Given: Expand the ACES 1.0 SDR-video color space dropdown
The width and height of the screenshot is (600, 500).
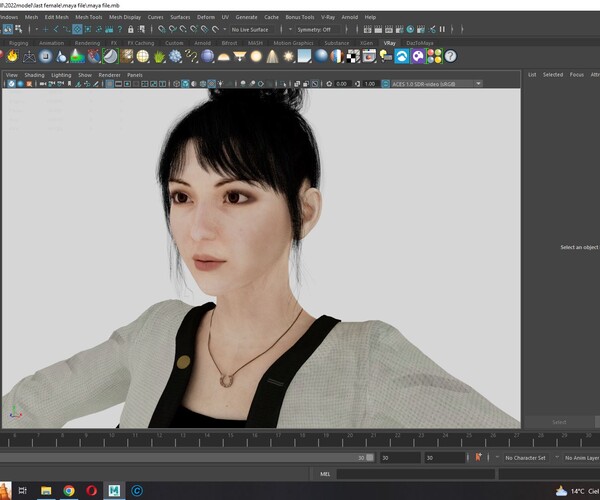Looking at the screenshot, I should click(478, 83).
